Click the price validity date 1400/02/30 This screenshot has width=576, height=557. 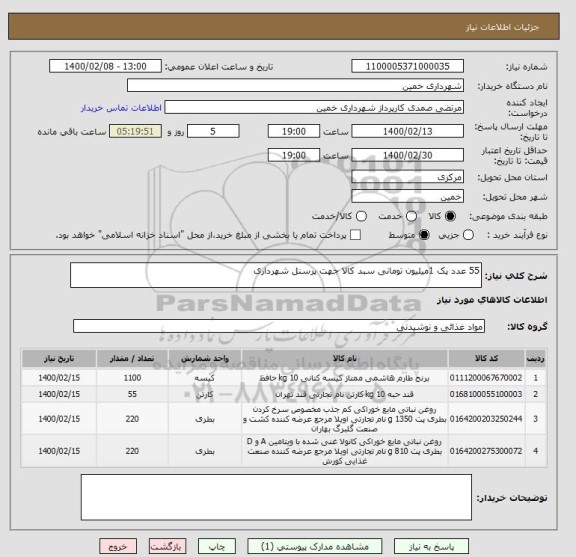[x=407, y=155]
